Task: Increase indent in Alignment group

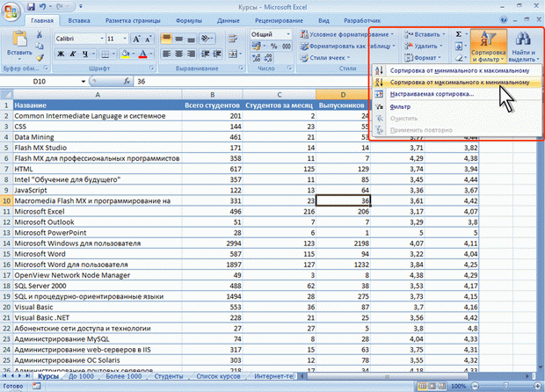Action: point(217,54)
